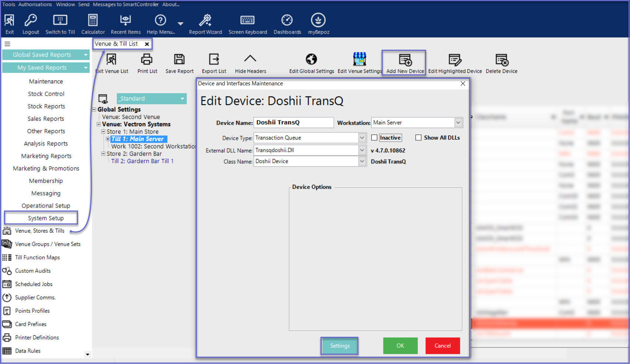Image resolution: width=630 pixels, height=364 pixels.
Task: Enable Show All DLLs checkbox
Action: (418, 138)
